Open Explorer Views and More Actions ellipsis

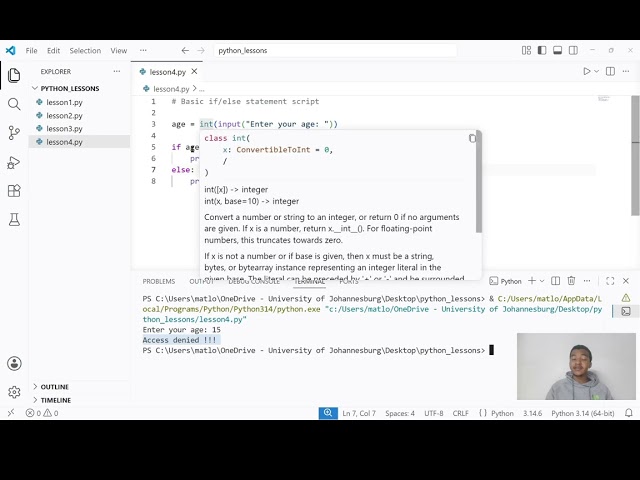[117, 71]
